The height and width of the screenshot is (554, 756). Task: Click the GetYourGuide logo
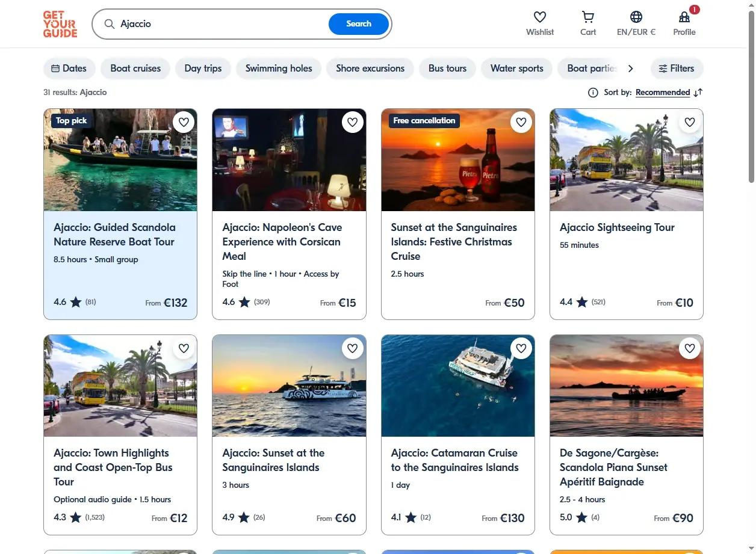pos(60,24)
